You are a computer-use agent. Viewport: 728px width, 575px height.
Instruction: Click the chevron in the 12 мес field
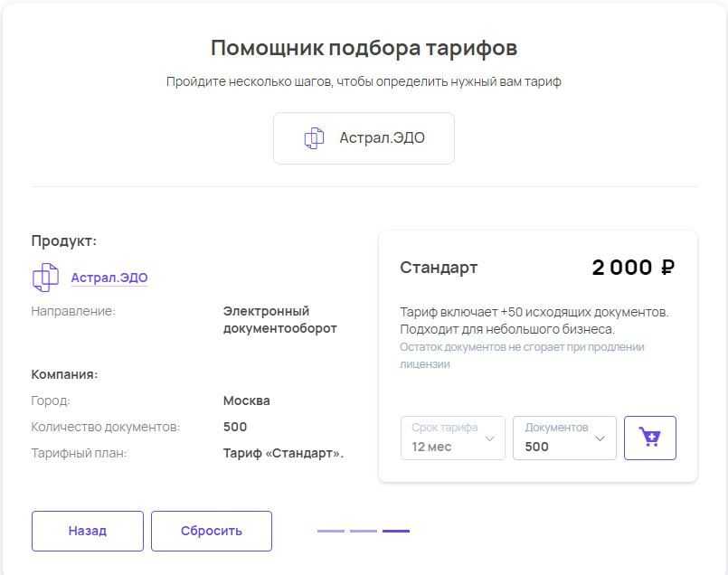[490, 439]
